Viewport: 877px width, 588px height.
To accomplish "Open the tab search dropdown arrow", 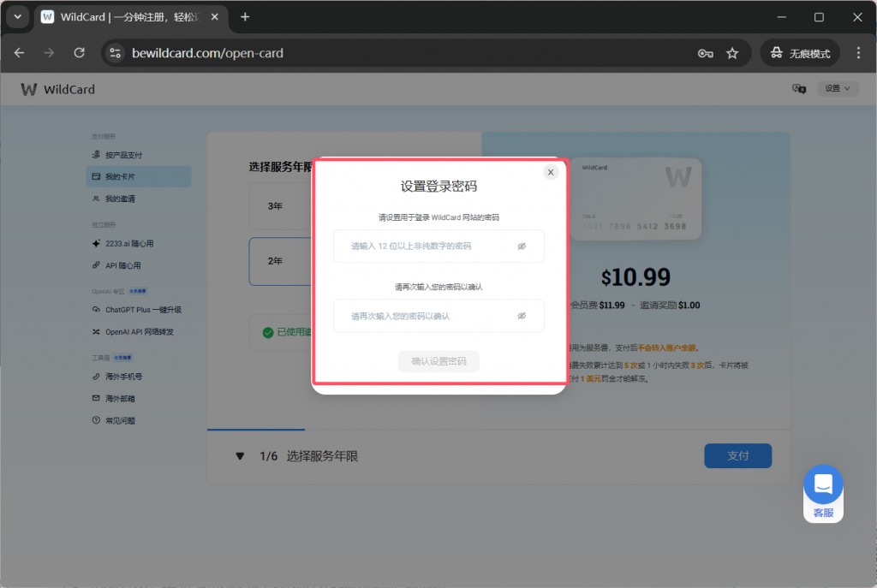I will pos(18,17).
